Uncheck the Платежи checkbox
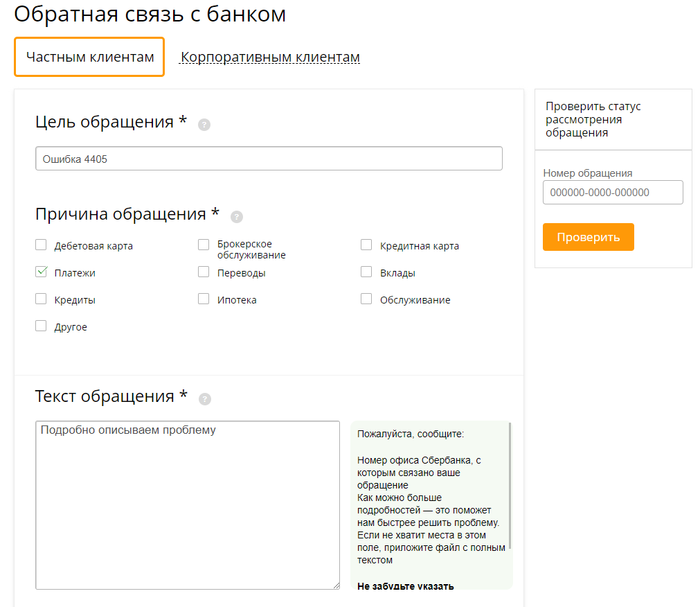This screenshot has width=700, height=607. coord(41,272)
